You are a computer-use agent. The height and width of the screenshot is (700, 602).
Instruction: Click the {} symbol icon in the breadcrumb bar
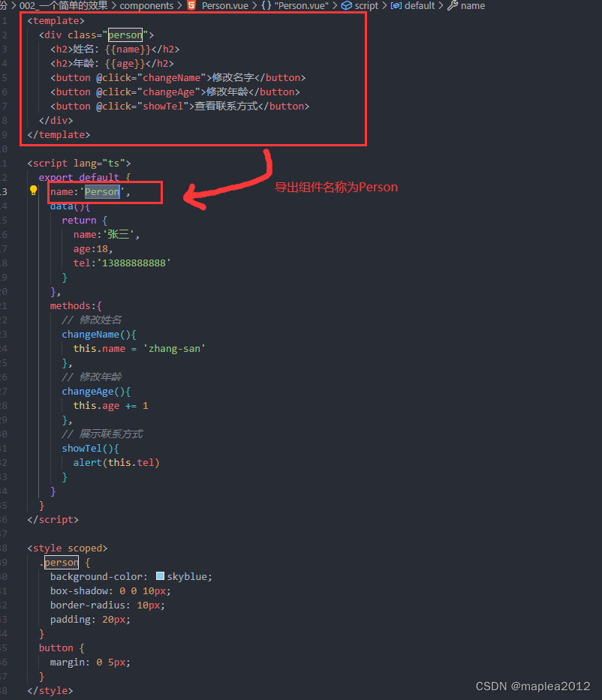click(x=264, y=6)
